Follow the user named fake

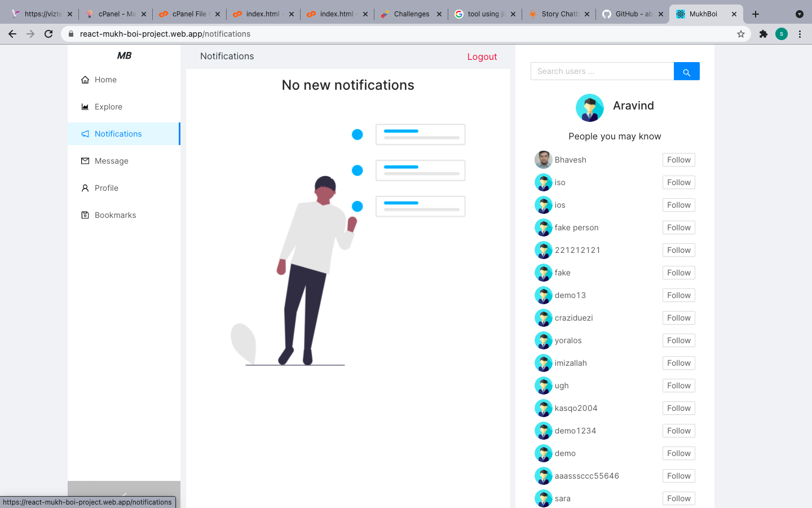pyautogui.click(x=679, y=273)
